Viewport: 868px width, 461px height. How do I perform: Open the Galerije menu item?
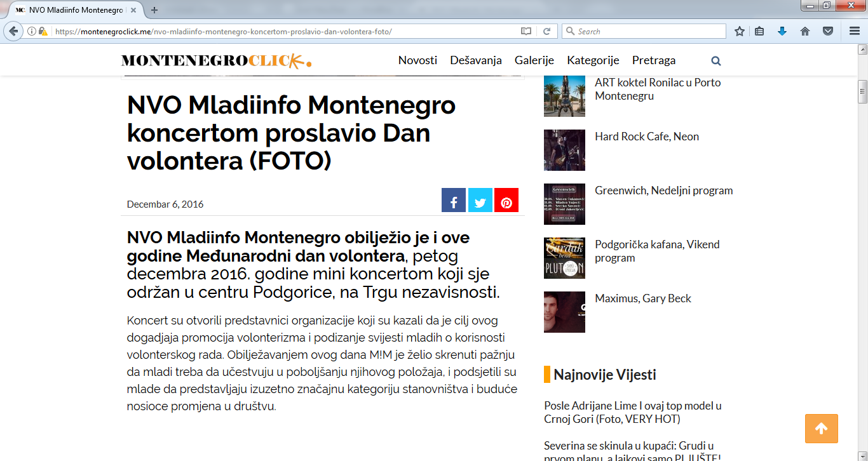(534, 60)
